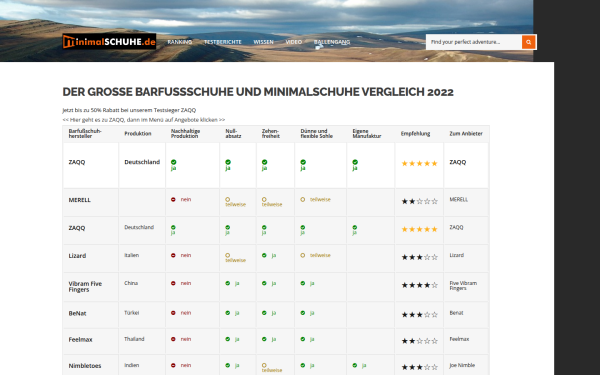The image size is (600, 375).
Task: Click the 'Türkei' production cell
Action: click(x=132, y=313)
